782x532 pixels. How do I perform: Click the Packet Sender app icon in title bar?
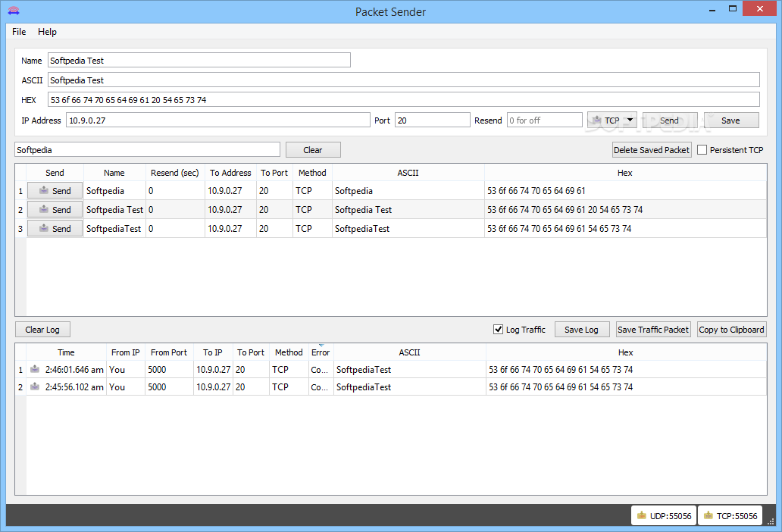[x=14, y=11]
